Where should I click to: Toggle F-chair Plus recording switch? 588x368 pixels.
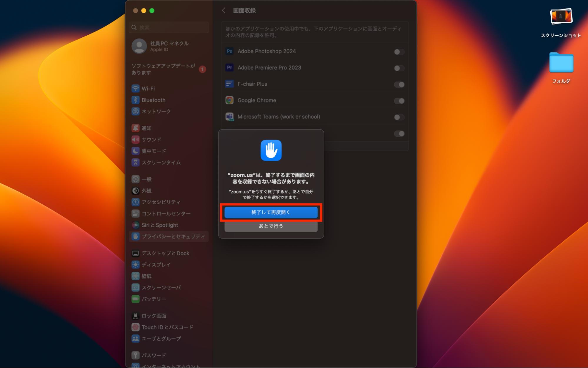click(399, 84)
